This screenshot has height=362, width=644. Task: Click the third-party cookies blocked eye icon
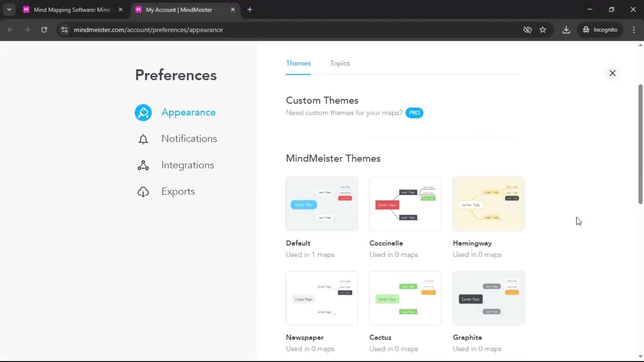[x=527, y=30]
